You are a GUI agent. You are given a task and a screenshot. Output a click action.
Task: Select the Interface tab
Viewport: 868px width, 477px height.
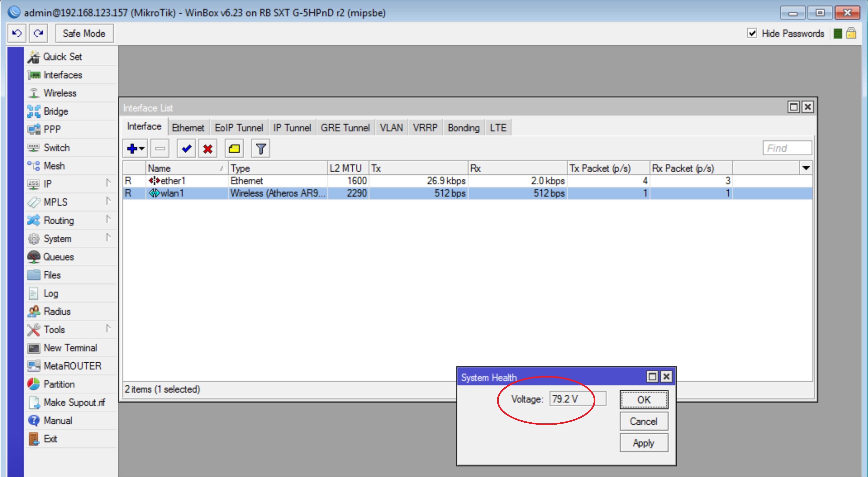[144, 126]
